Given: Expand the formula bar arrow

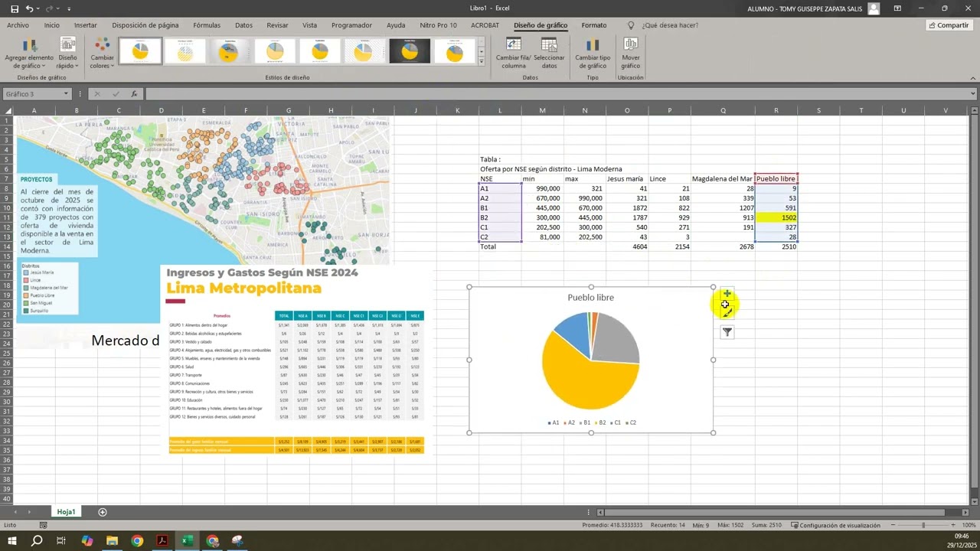Looking at the screenshot, I should 973,94.
